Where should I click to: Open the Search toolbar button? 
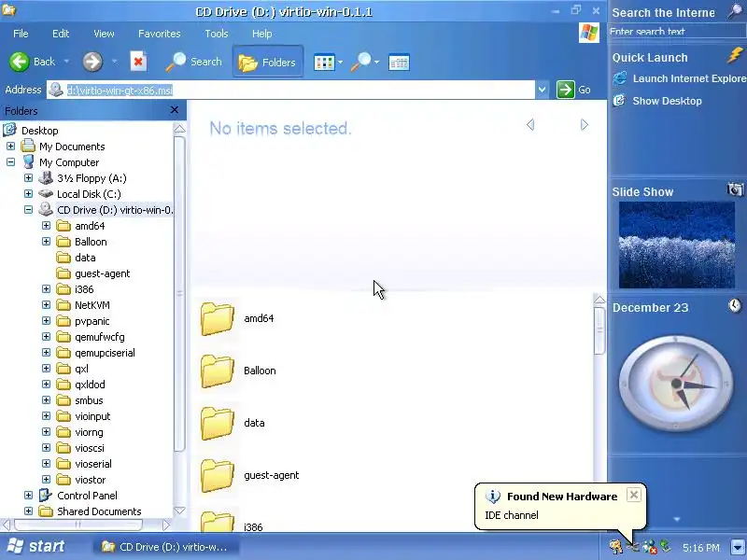click(x=194, y=62)
